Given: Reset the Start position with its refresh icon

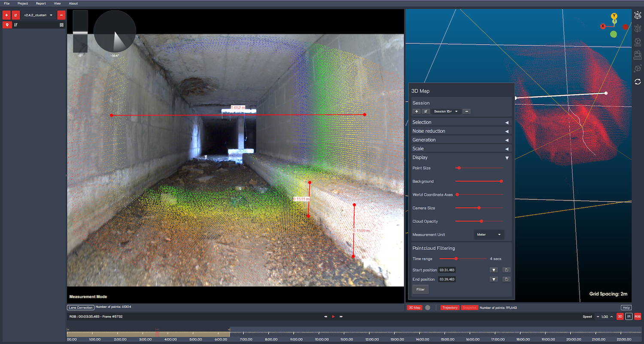Looking at the screenshot, I should point(507,270).
